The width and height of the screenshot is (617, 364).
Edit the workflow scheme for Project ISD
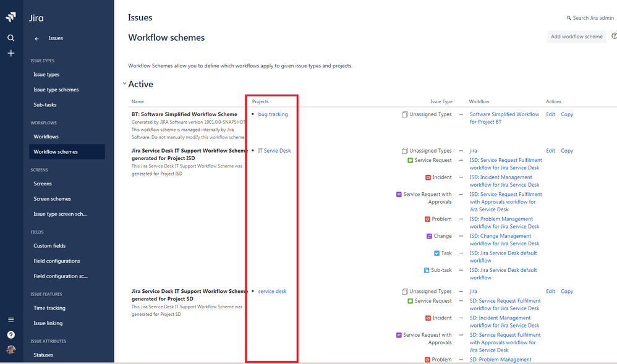click(550, 151)
